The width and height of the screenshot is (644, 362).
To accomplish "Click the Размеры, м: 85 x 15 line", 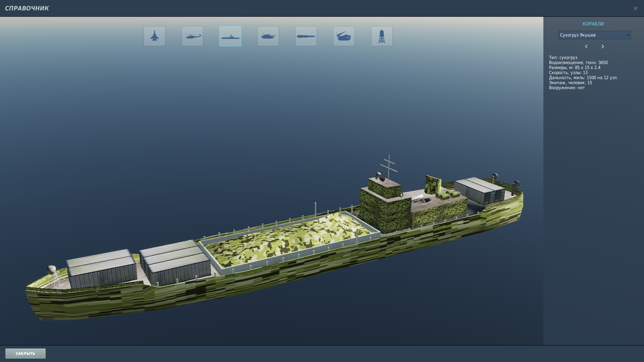I will (574, 68).
